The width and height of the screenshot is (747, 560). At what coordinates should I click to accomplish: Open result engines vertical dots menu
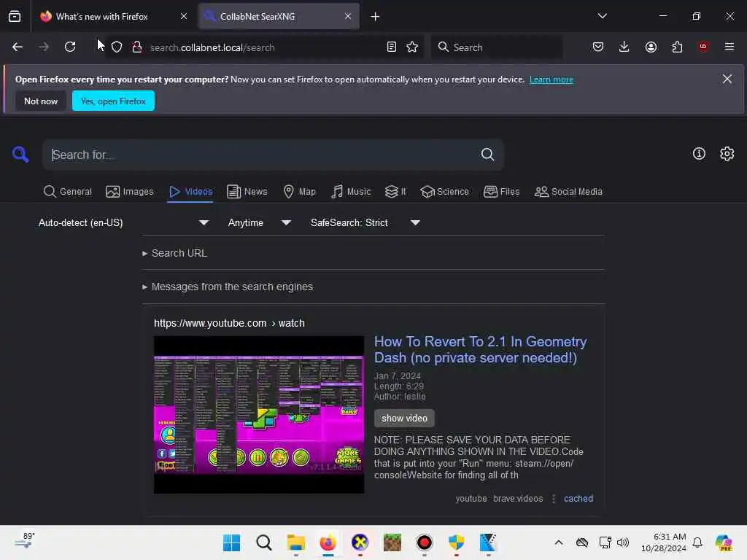point(554,499)
